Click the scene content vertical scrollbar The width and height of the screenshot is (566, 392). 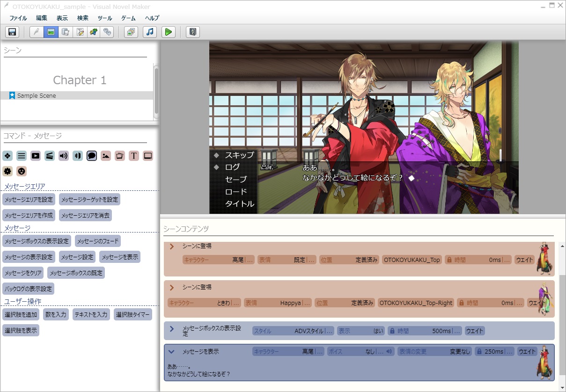tap(562, 317)
